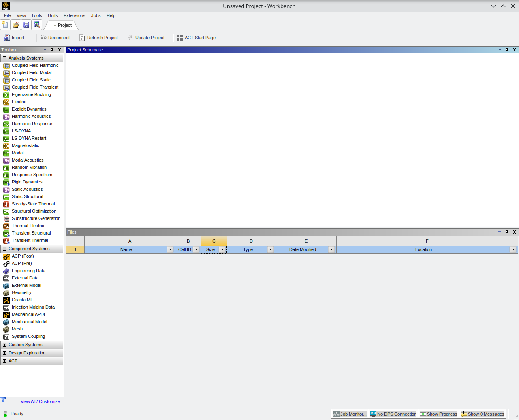The height and width of the screenshot is (420, 519).
Task: Select the Harmonic Response icon
Action: click(6, 124)
